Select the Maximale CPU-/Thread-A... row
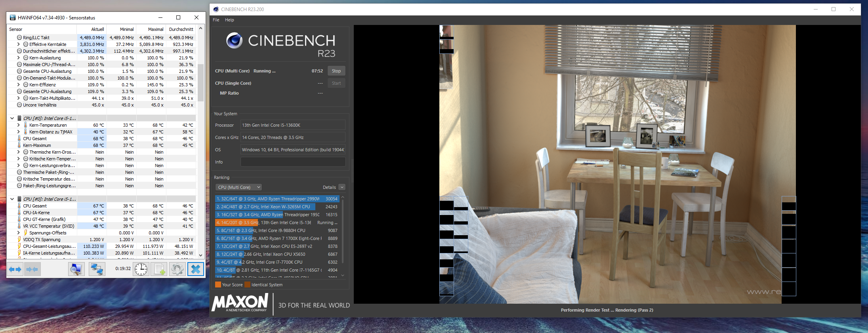 [102, 65]
